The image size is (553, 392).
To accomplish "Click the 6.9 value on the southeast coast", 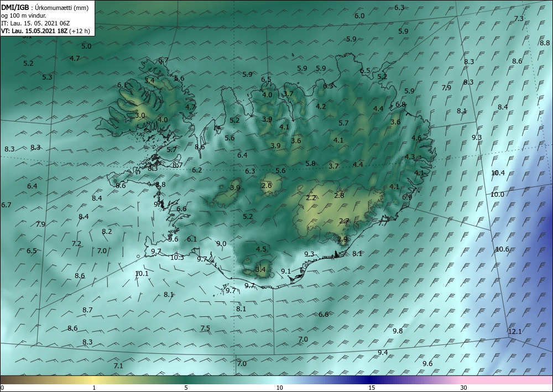I will pyautogui.click(x=407, y=197).
